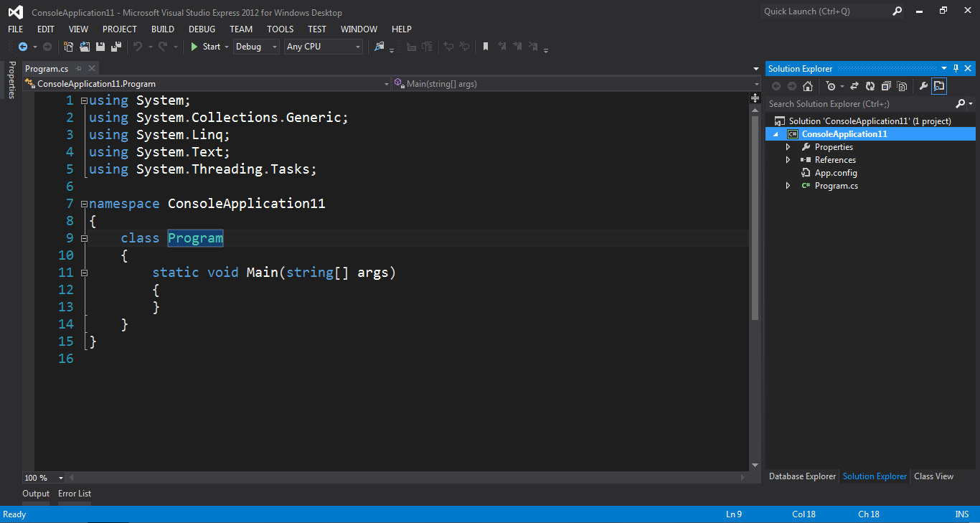Click the Open File toolbar icon
The width and height of the screenshot is (980, 523).
pos(85,47)
